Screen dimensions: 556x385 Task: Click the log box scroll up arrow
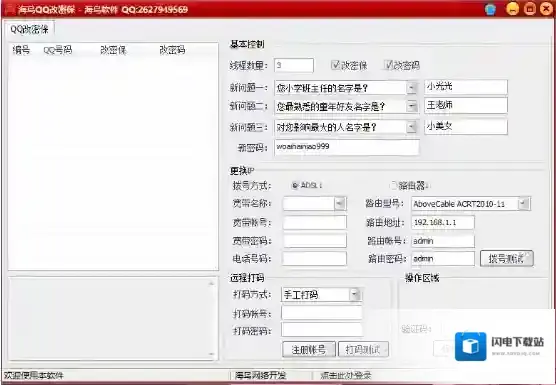coord(211,283)
